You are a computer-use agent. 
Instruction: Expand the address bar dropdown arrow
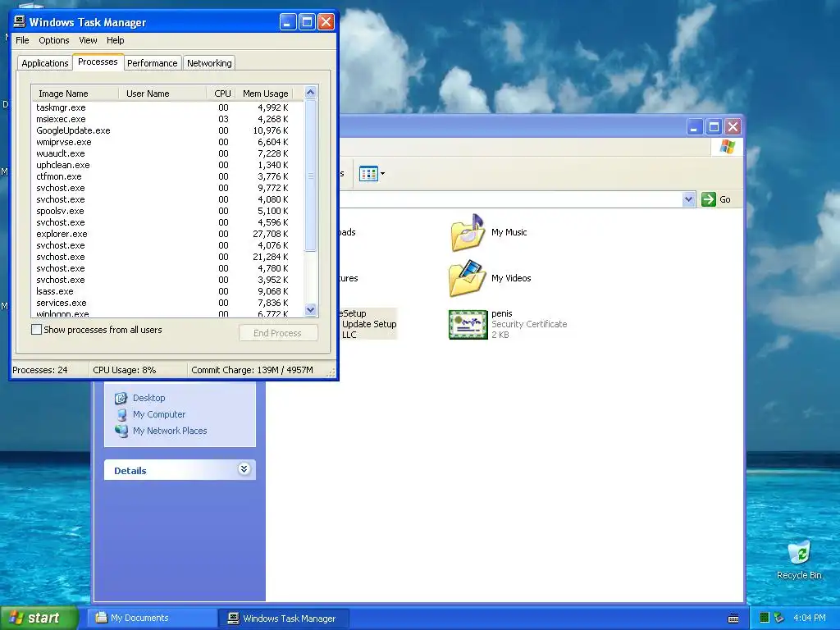point(688,199)
